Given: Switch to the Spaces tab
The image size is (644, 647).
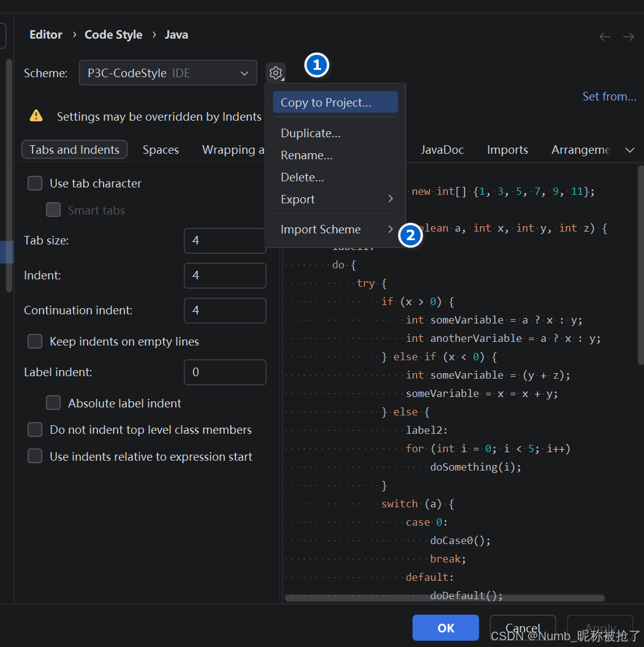Looking at the screenshot, I should [x=161, y=149].
